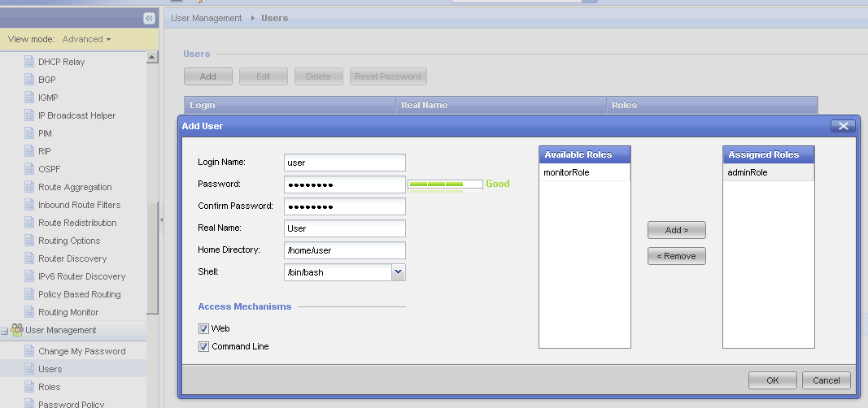Image resolution: width=868 pixels, height=408 pixels.
Task: Click the Delete button above users table
Action: pos(318,76)
